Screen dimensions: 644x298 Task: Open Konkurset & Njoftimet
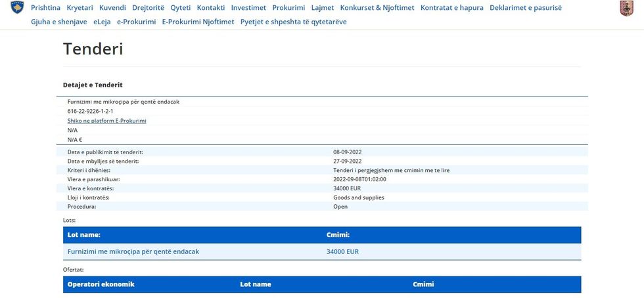pyautogui.click(x=377, y=7)
